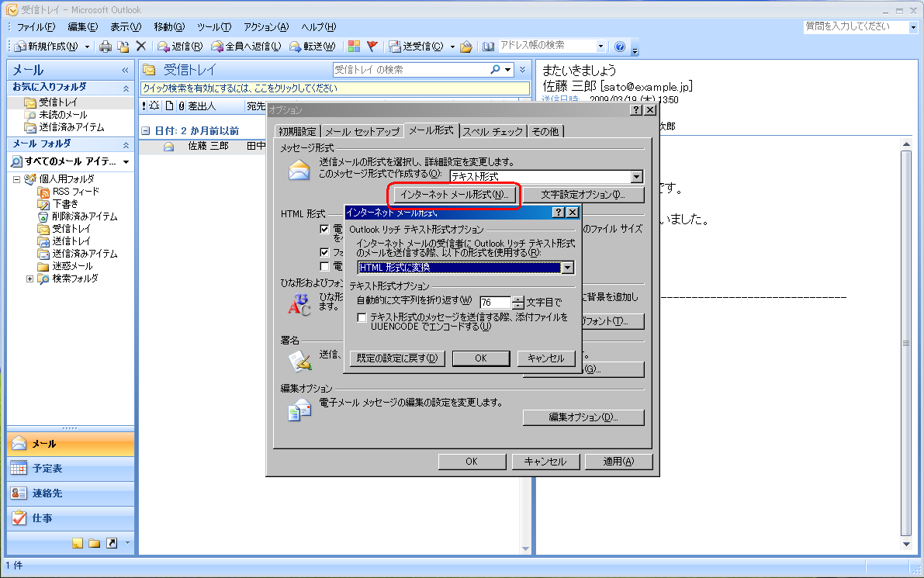Click the 76 文字目で wrap text field
924x578 pixels.
(495, 303)
